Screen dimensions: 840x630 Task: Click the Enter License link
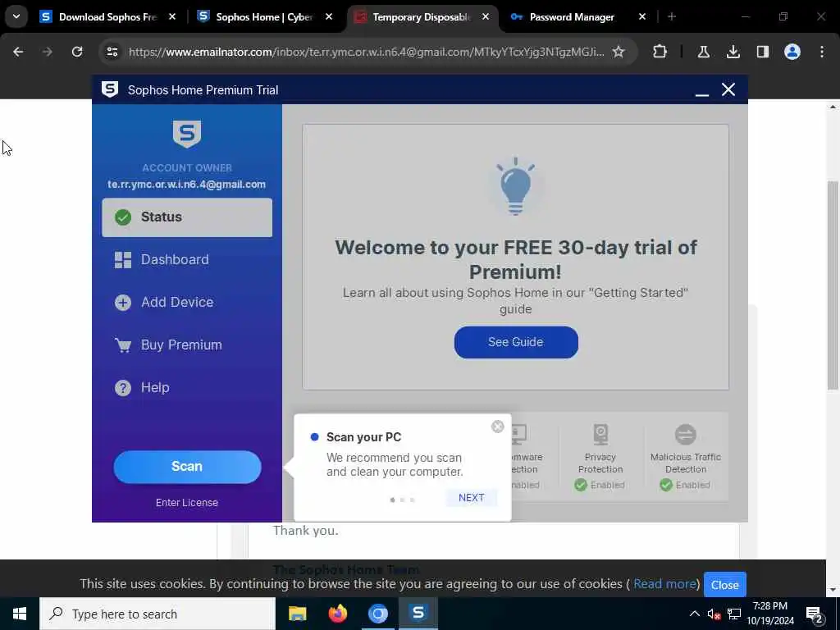coord(187,503)
